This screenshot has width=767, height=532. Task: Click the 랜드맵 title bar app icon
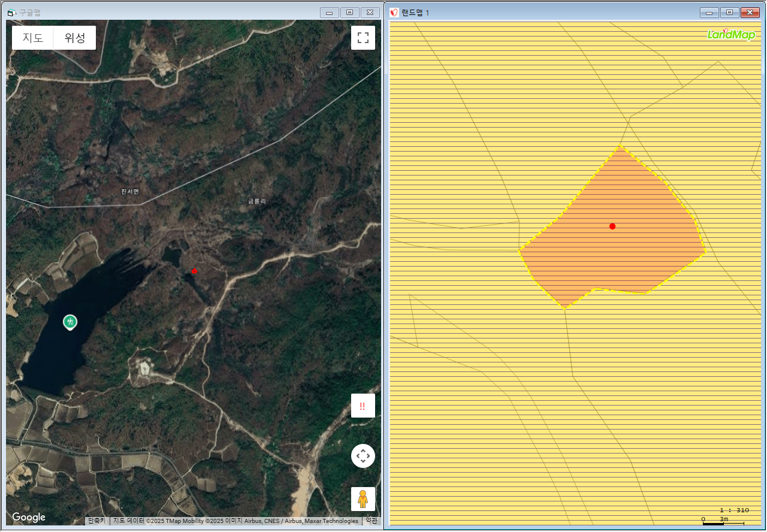tap(394, 13)
